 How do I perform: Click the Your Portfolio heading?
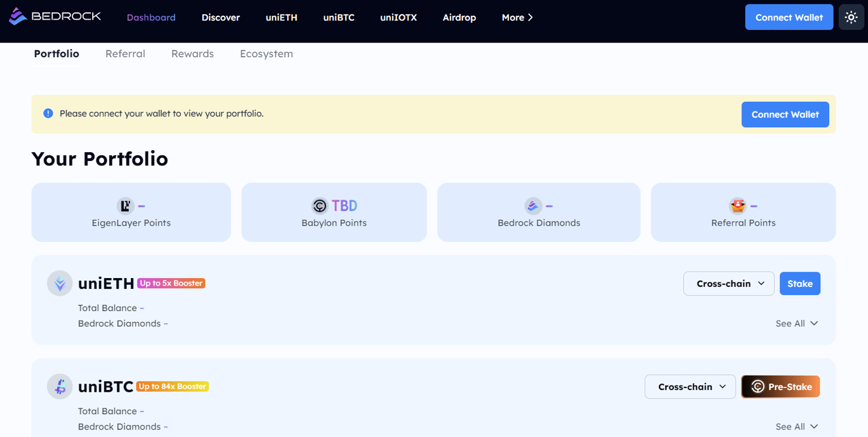100,158
